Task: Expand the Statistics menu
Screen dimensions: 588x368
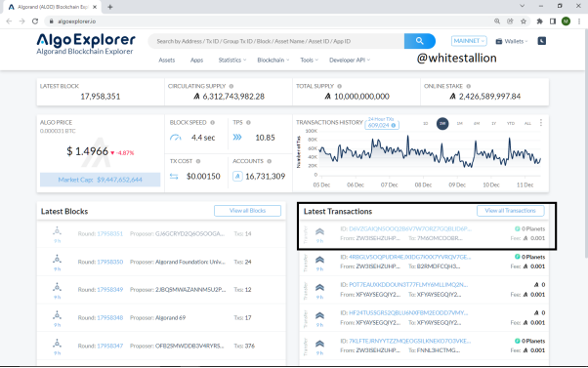Action: [232, 60]
